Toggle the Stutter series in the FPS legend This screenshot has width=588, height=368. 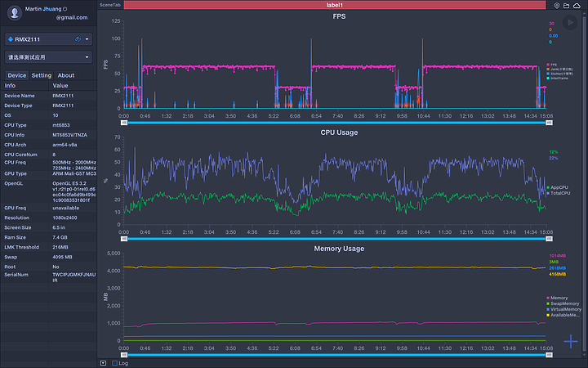click(559, 74)
